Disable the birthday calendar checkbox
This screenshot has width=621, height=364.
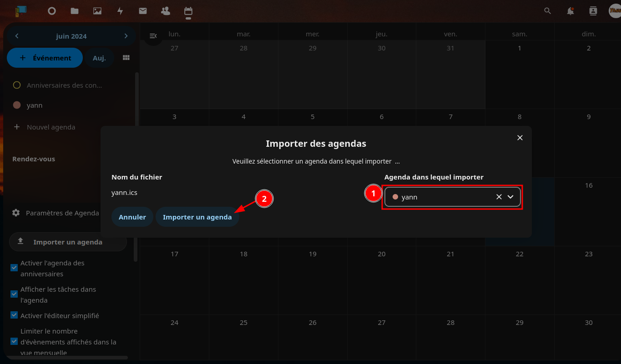tap(14, 268)
